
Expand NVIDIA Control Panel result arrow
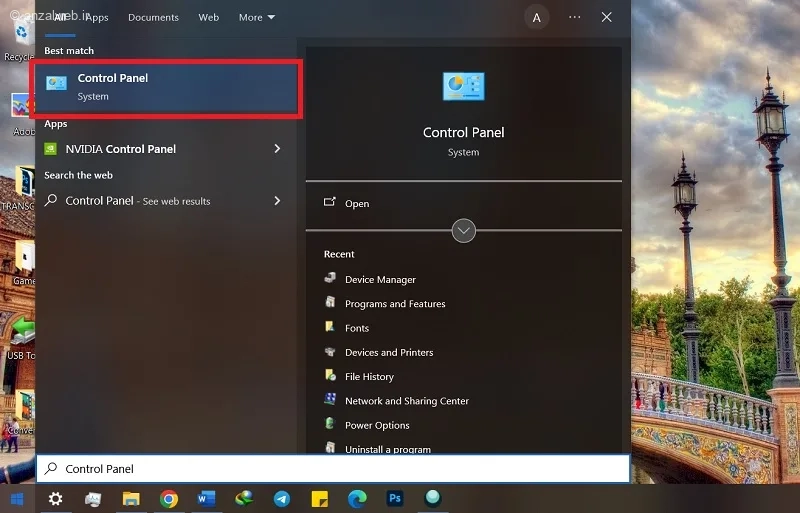[x=277, y=149]
